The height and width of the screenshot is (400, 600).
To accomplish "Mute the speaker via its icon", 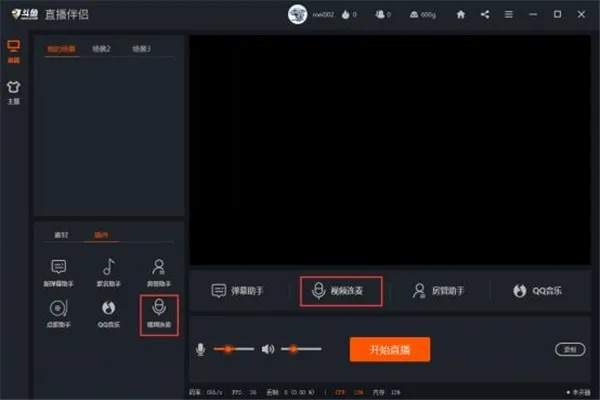I will (267, 349).
